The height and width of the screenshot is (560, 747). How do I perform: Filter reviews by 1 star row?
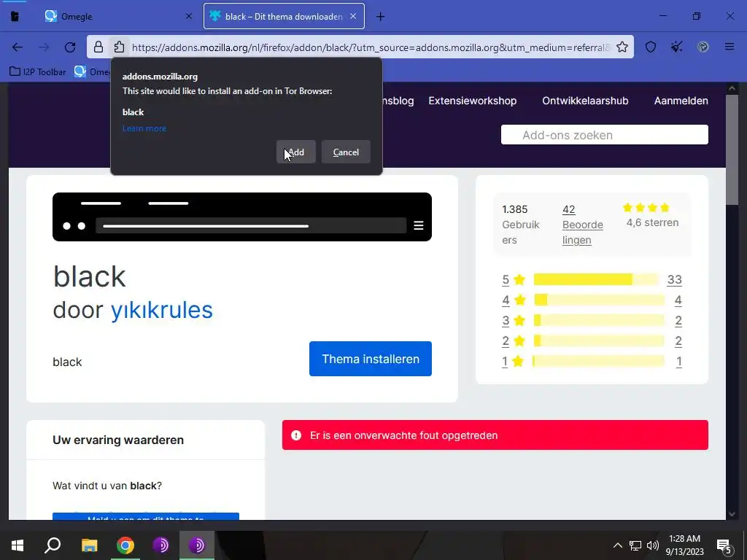coord(592,362)
